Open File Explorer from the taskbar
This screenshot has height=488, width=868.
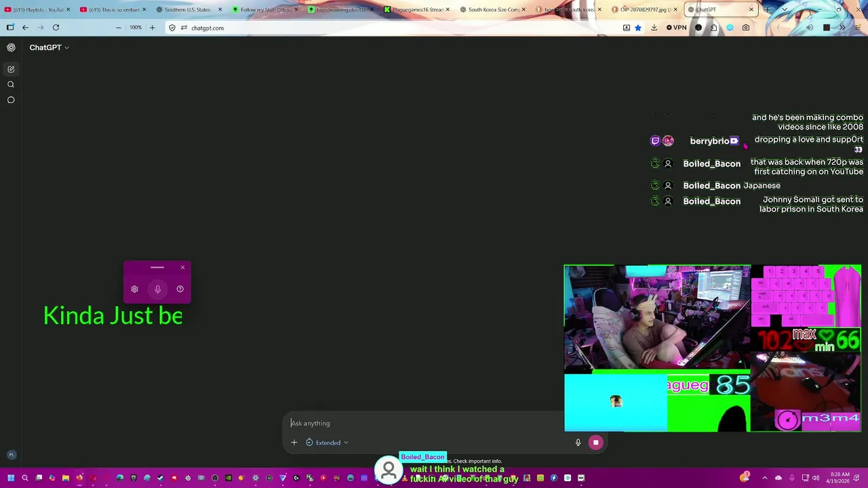click(x=65, y=478)
